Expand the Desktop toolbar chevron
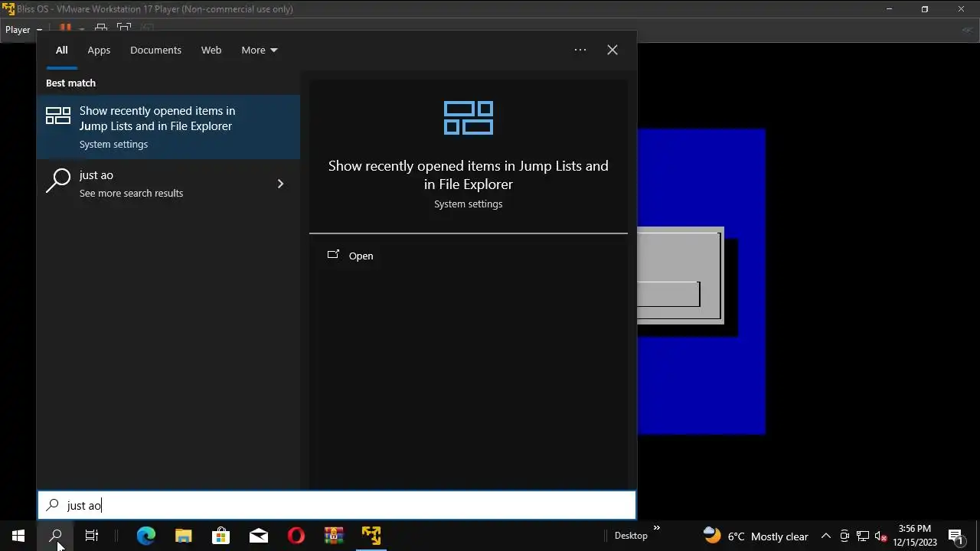The height and width of the screenshot is (551, 980). coord(656,527)
